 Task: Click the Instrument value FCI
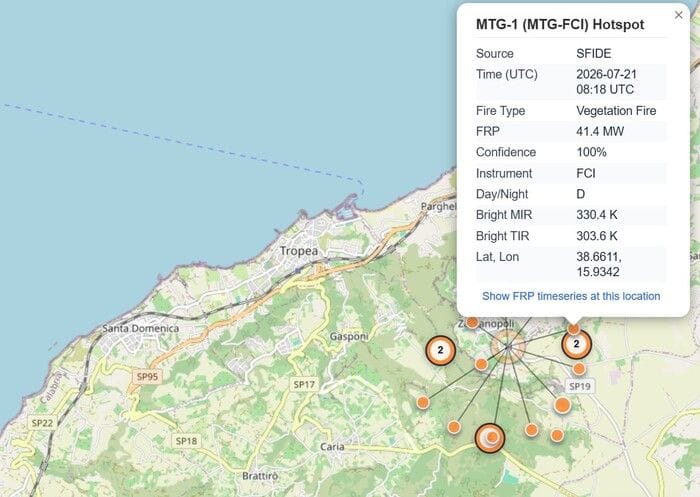click(586, 173)
